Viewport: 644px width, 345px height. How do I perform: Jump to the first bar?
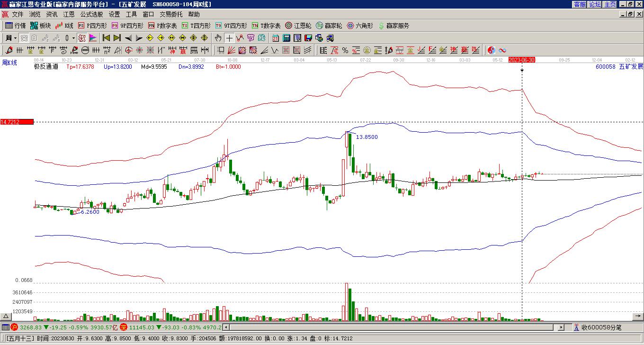[107, 38]
